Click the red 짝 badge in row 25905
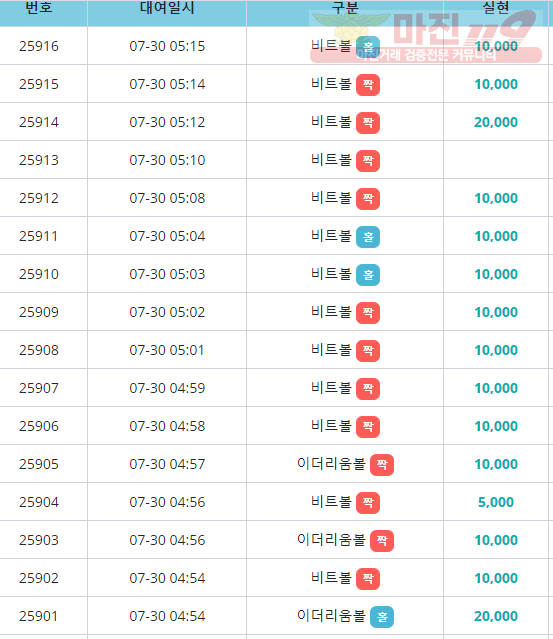 coord(382,465)
